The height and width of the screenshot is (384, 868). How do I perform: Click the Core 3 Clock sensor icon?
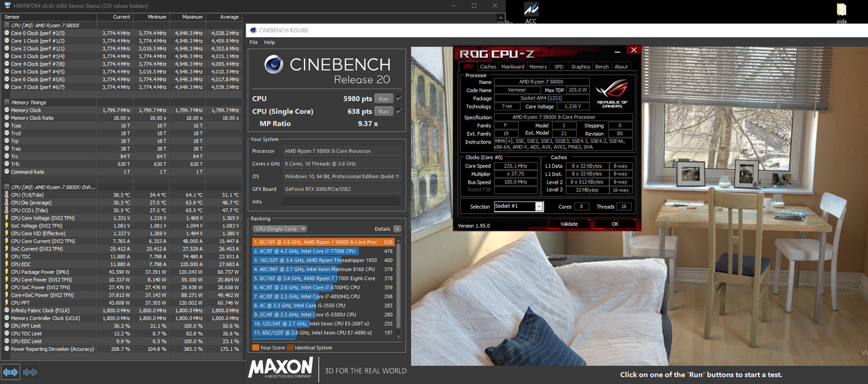7,56
